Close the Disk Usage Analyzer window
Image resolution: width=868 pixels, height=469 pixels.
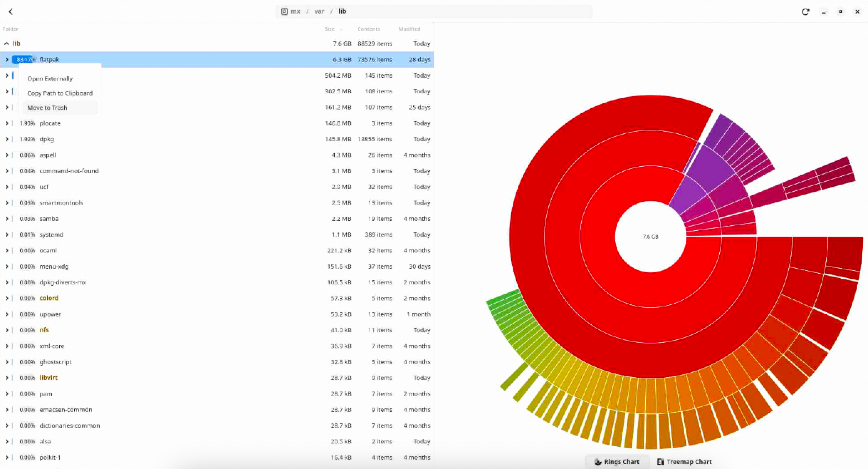click(857, 12)
